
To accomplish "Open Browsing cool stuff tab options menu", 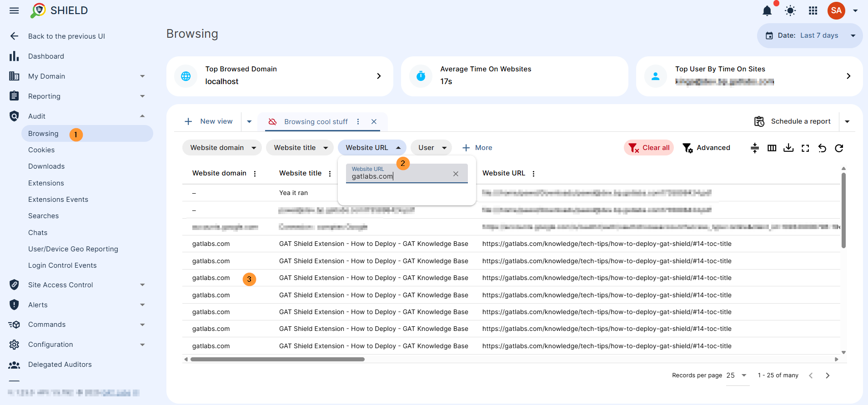I will 358,121.
